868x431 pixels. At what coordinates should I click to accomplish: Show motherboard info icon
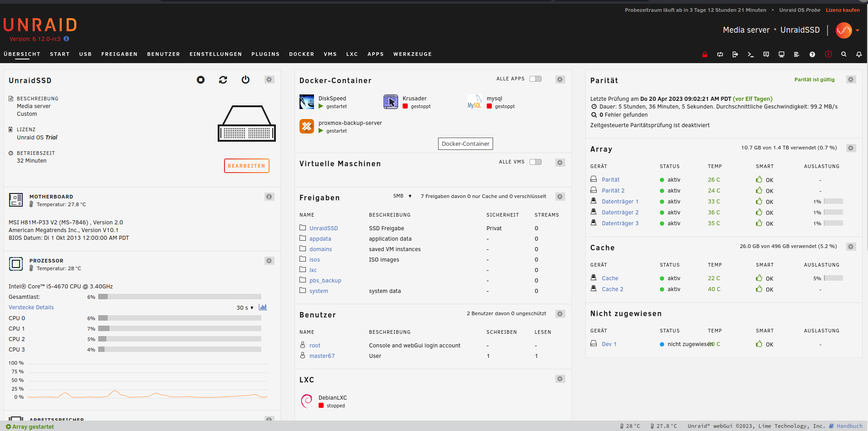coord(269,197)
